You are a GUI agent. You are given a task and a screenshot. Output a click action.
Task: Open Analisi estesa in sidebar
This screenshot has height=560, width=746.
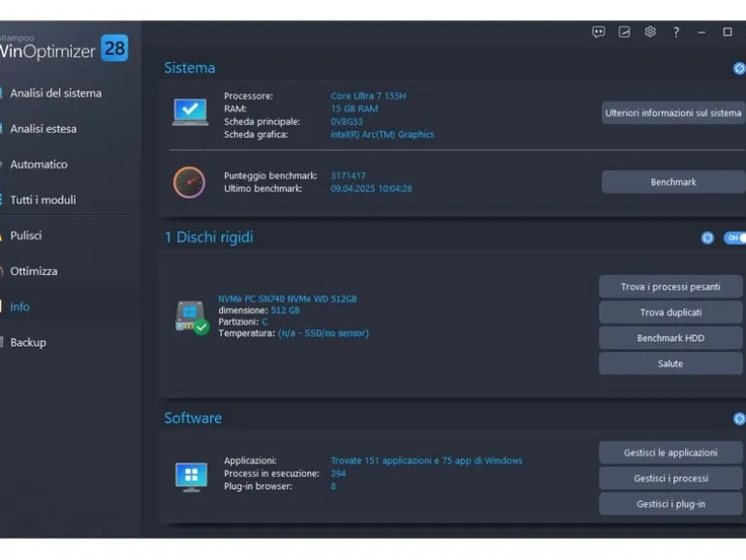click(44, 129)
